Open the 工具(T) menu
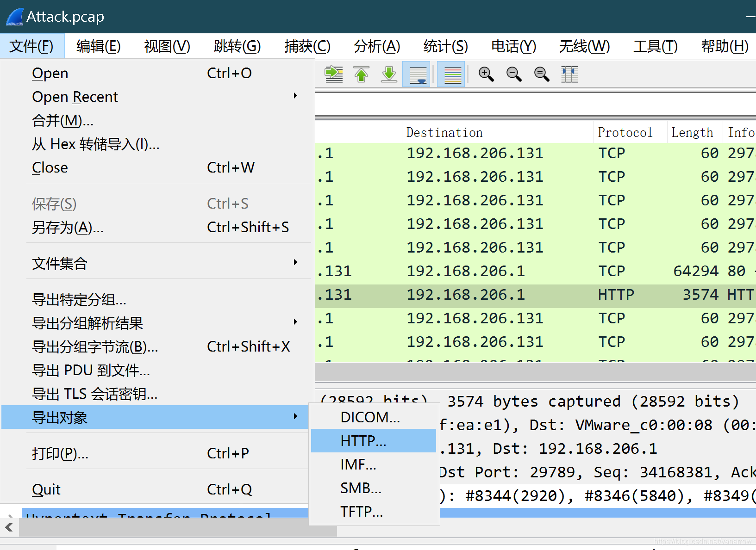The width and height of the screenshot is (756, 550). tap(656, 46)
